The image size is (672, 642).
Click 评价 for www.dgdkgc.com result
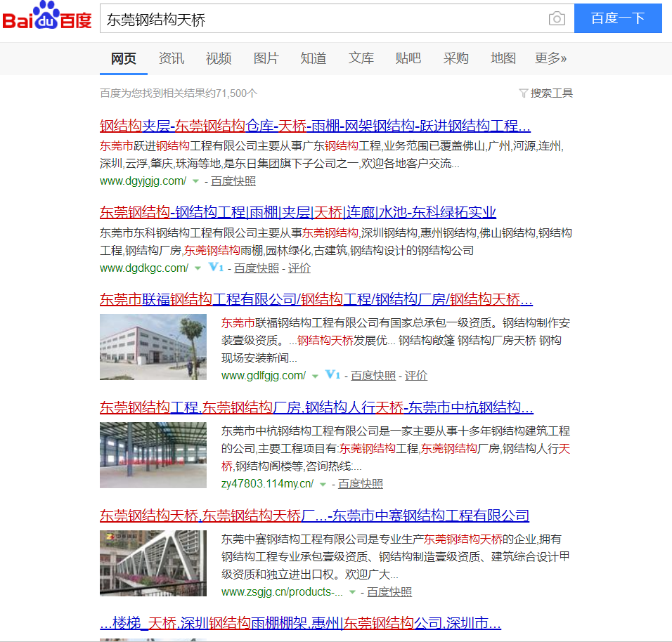pyautogui.click(x=299, y=268)
